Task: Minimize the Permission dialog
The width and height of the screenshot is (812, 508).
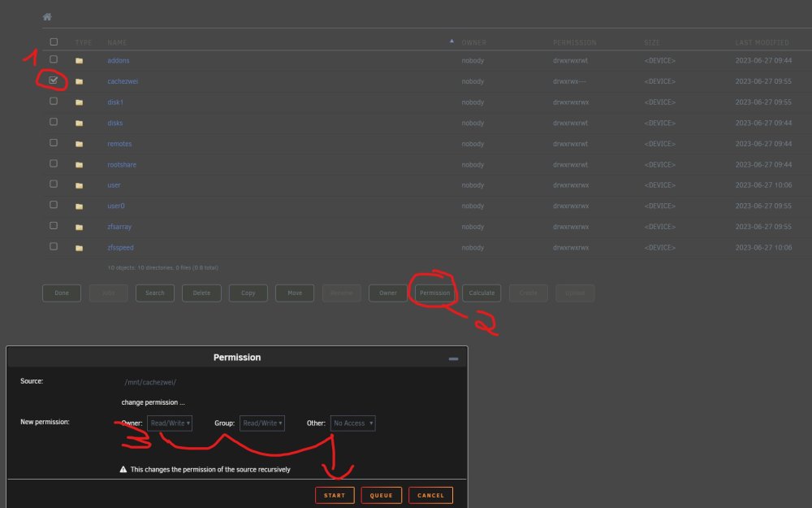Action: coord(453,358)
